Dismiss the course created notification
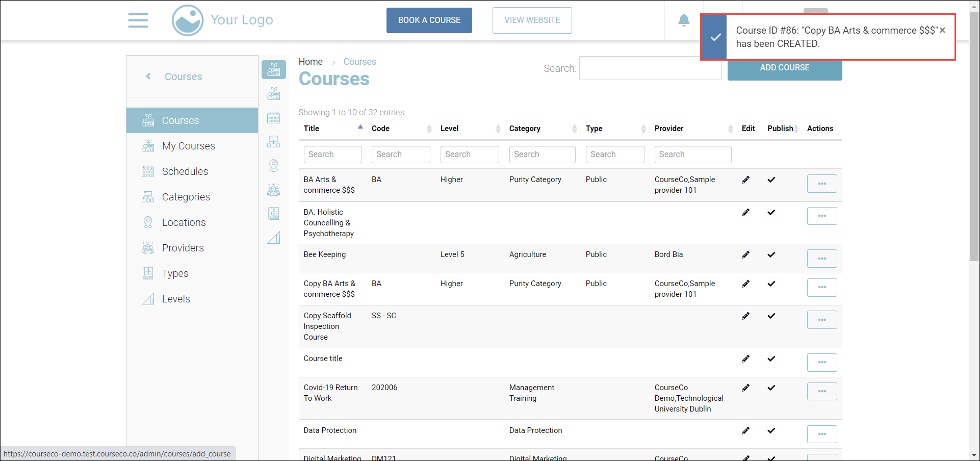Image resolution: width=980 pixels, height=461 pixels. coord(942,30)
